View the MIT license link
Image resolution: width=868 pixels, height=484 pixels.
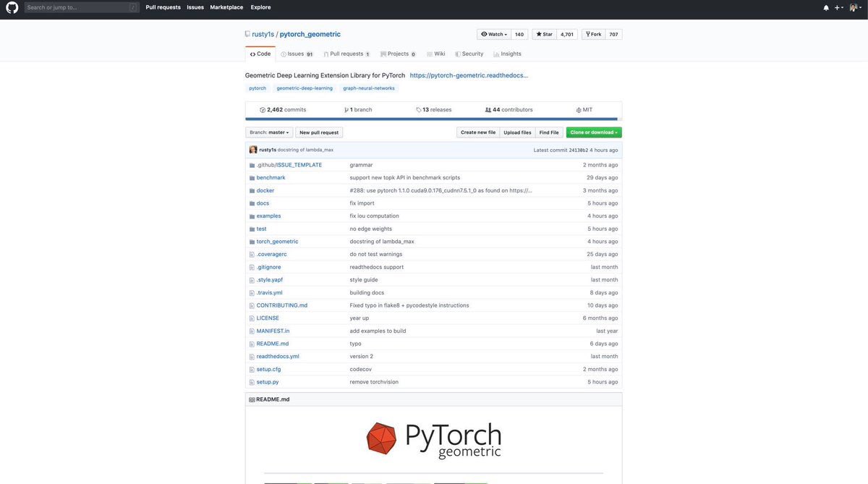point(584,110)
